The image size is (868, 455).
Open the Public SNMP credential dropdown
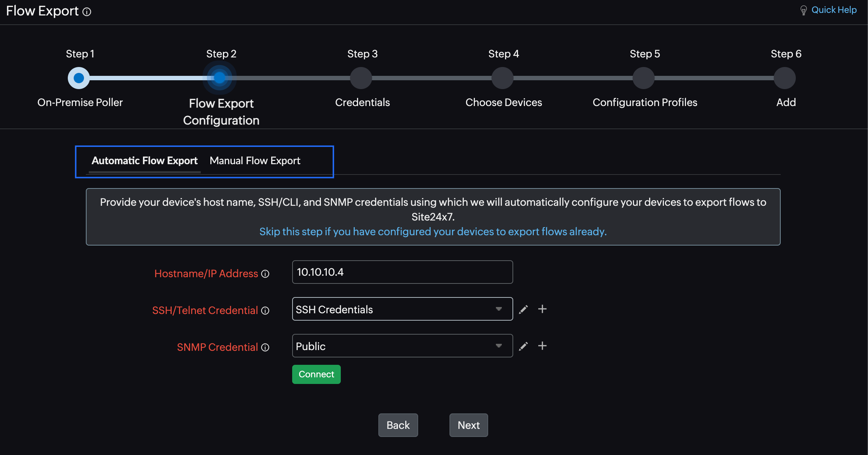coord(402,346)
